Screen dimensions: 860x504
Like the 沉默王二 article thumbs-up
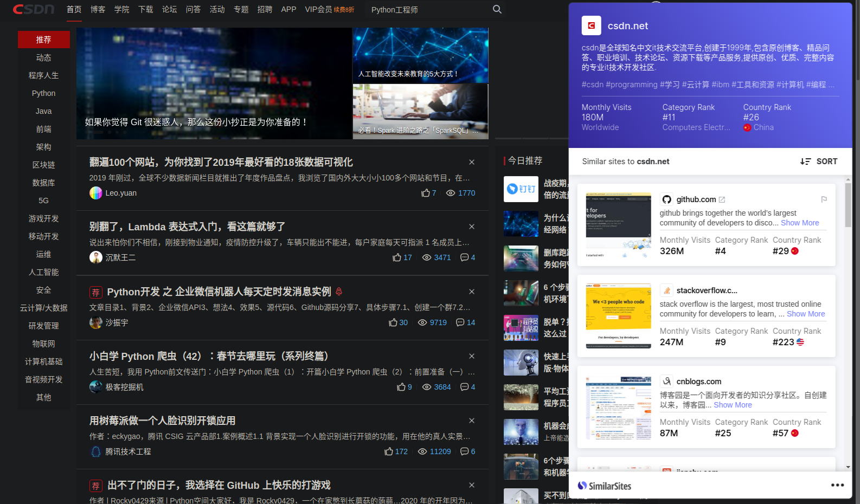397,257
